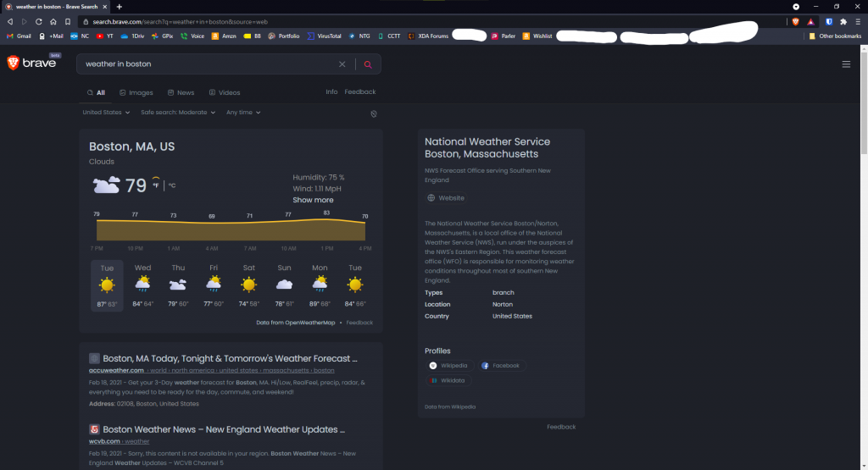Open the Brave Shields lion icon
The height and width of the screenshot is (470, 868).
pos(795,21)
